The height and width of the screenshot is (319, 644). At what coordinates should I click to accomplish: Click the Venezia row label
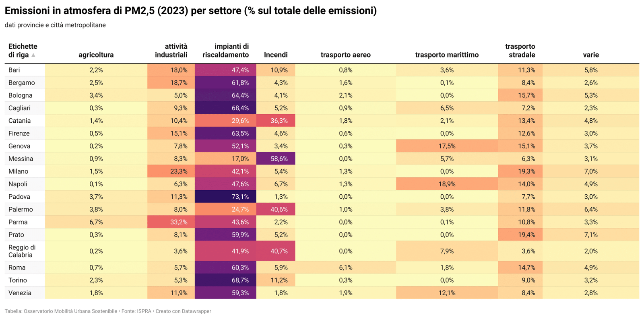(20, 293)
